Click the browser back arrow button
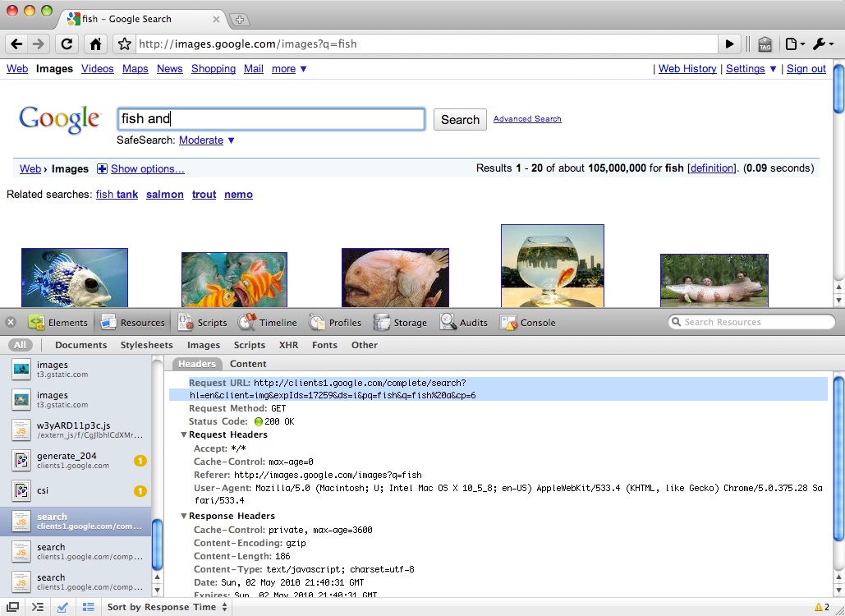 [x=16, y=44]
